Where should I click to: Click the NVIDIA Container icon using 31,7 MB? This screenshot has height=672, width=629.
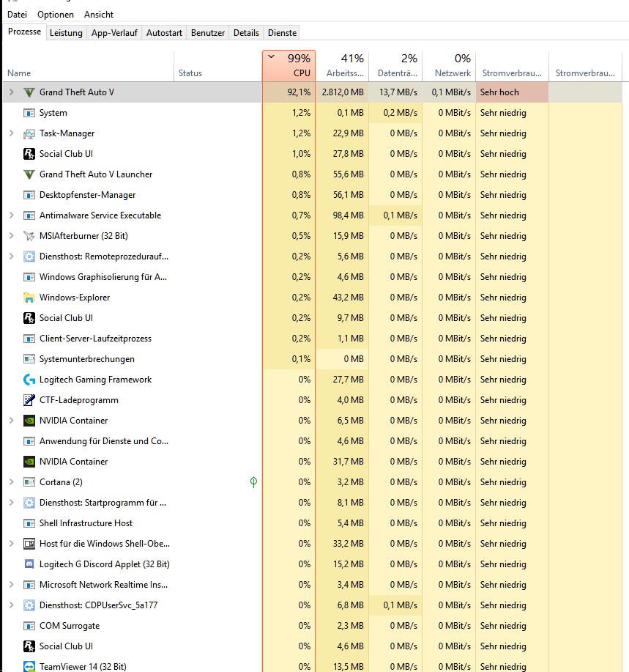[29, 462]
